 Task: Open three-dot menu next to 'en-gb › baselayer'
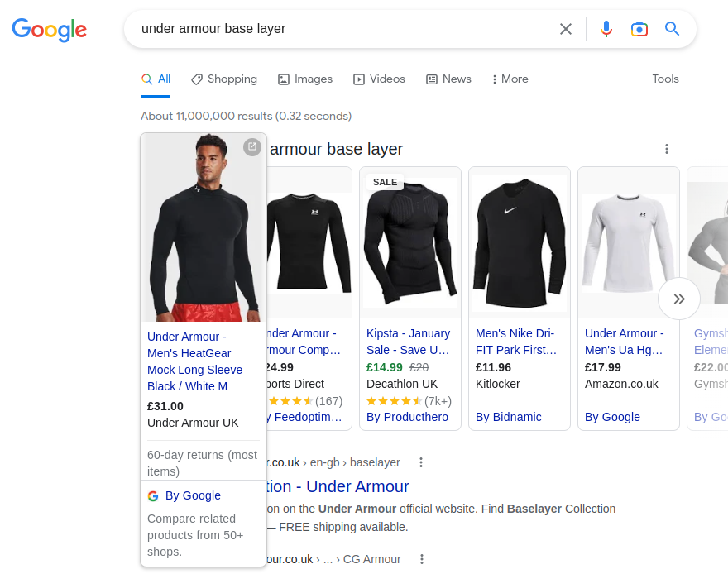pos(421,462)
